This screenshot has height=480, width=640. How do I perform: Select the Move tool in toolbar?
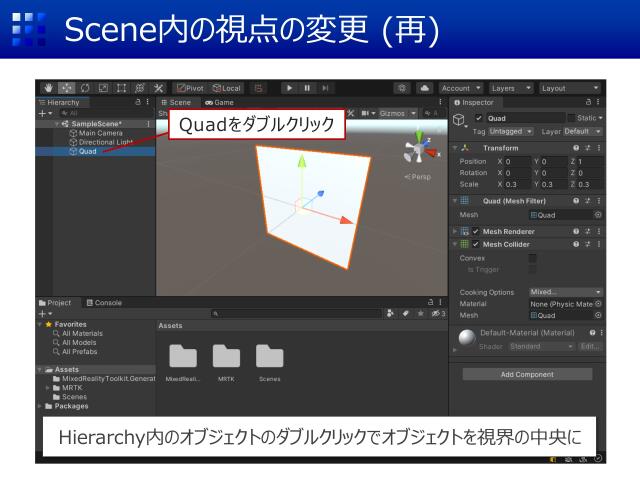pos(65,88)
